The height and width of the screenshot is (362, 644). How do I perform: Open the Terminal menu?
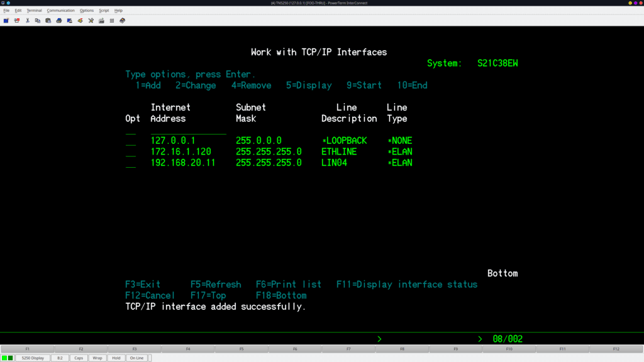(x=34, y=11)
